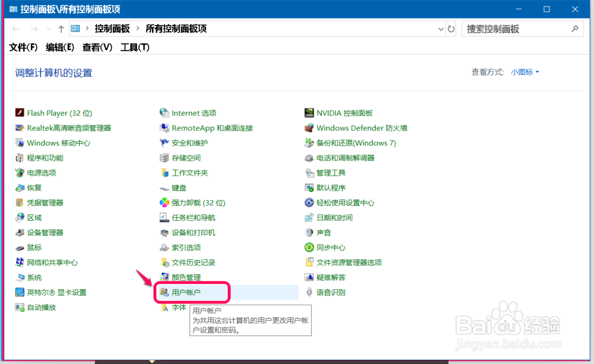Click the back navigation arrow
This screenshot has height=364, width=594.
pos(16,29)
